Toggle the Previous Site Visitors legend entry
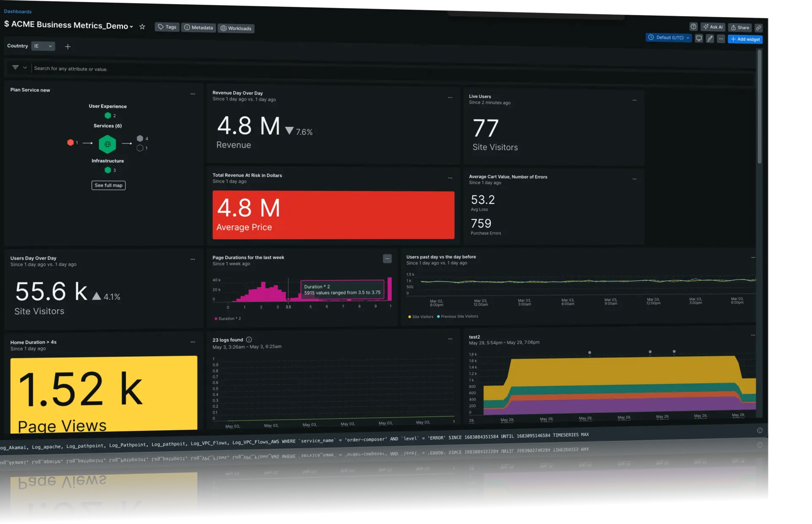Viewport: 812px width, 524px height. tap(457, 316)
